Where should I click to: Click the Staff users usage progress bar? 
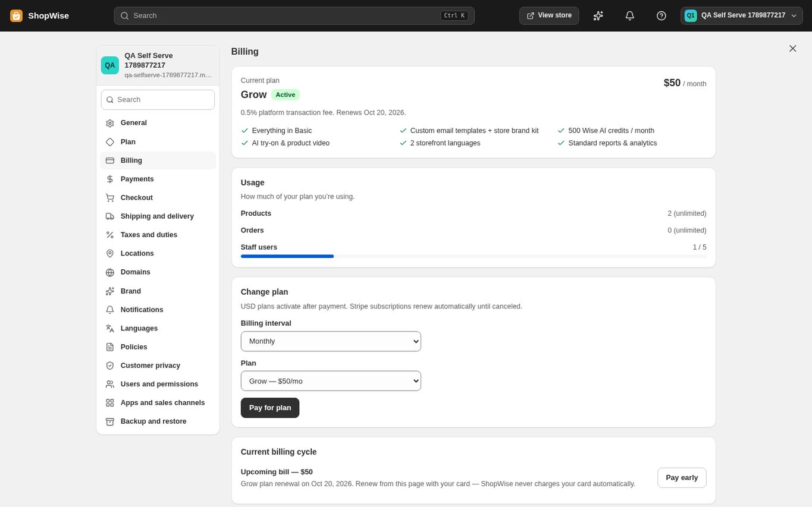tap(474, 256)
